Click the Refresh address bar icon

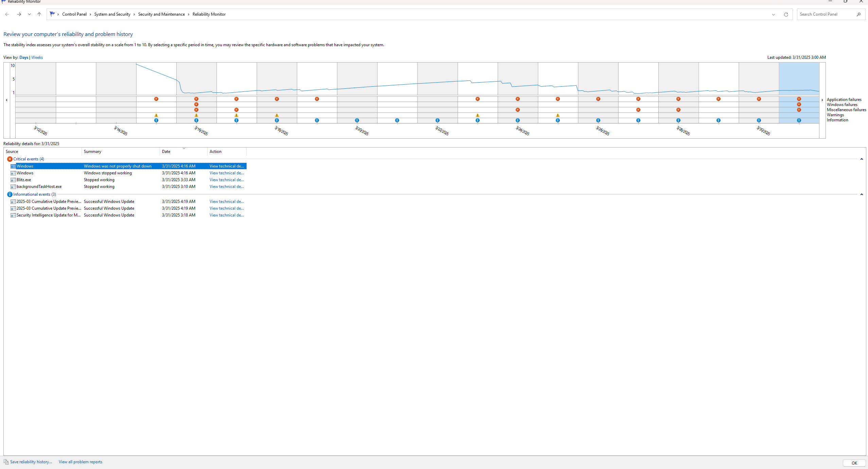pyautogui.click(x=786, y=14)
